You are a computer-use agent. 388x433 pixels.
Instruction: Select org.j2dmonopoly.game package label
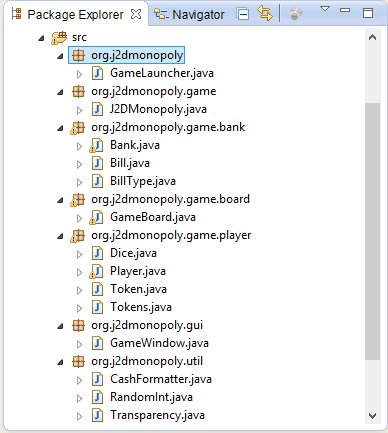tap(154, 91)
